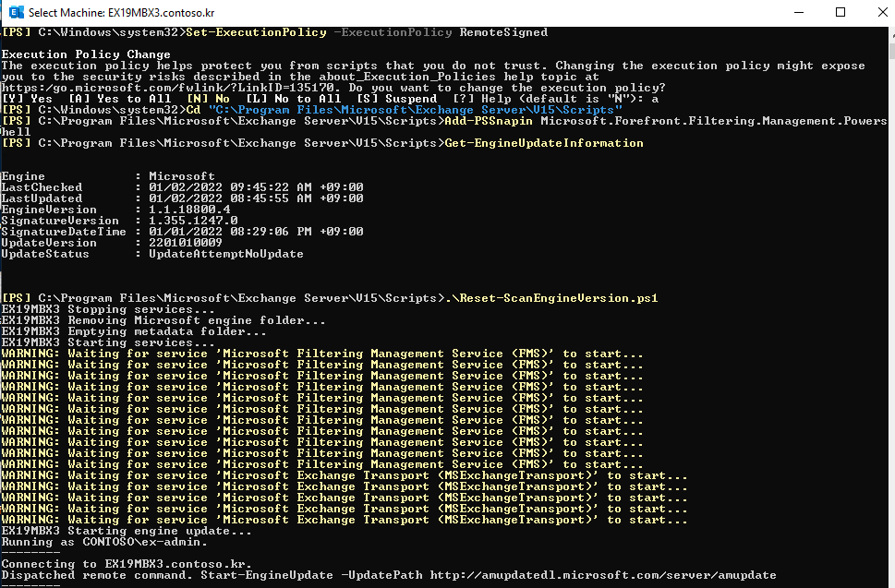
Task: Close the Exchange Management Shell window
Action: pyautogui.click(x=882, y=12)
